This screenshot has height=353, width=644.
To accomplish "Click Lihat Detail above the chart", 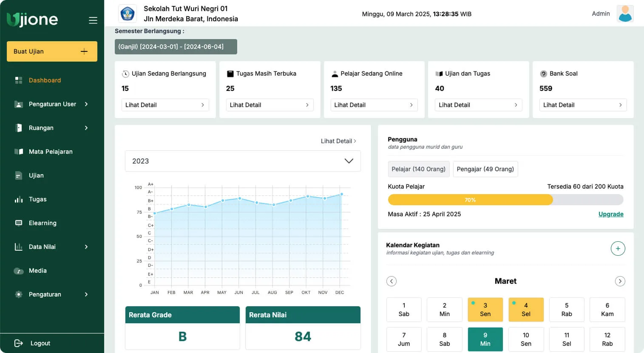I will click(338, 141).
